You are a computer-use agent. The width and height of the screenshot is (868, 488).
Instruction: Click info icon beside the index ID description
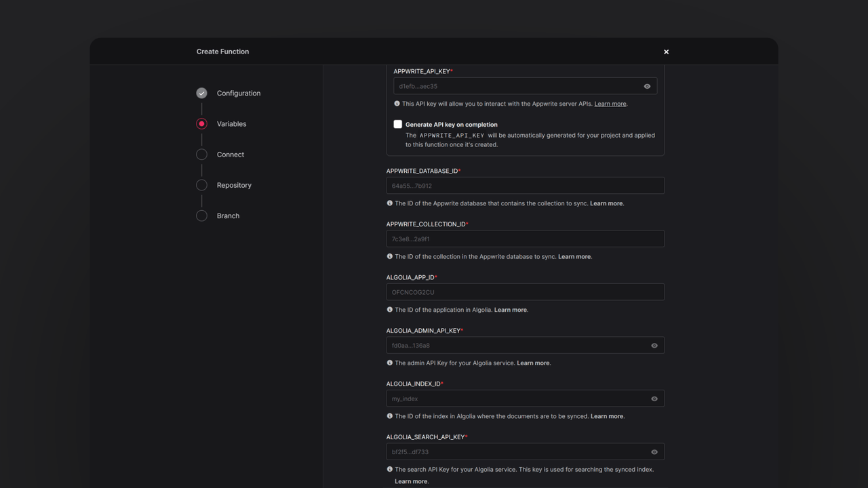pyautogui.click(x=389, y=416)
